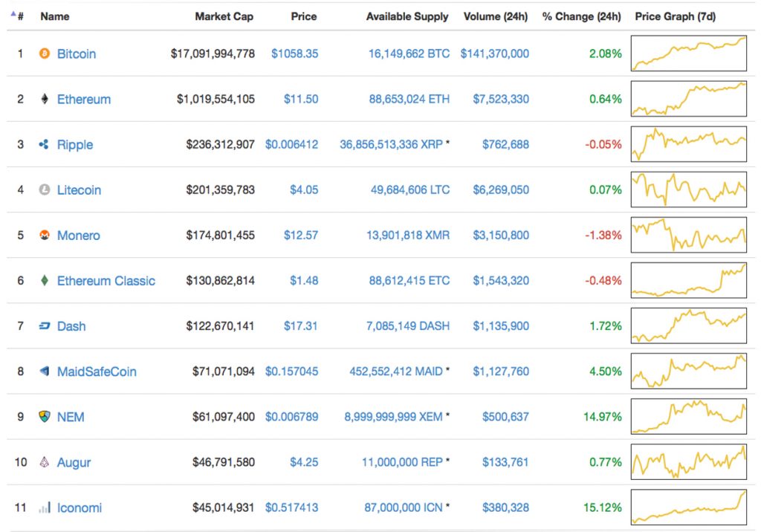Sort table by Name column header
This screenshot has height=532, width=761.
[x=55, y=16]
